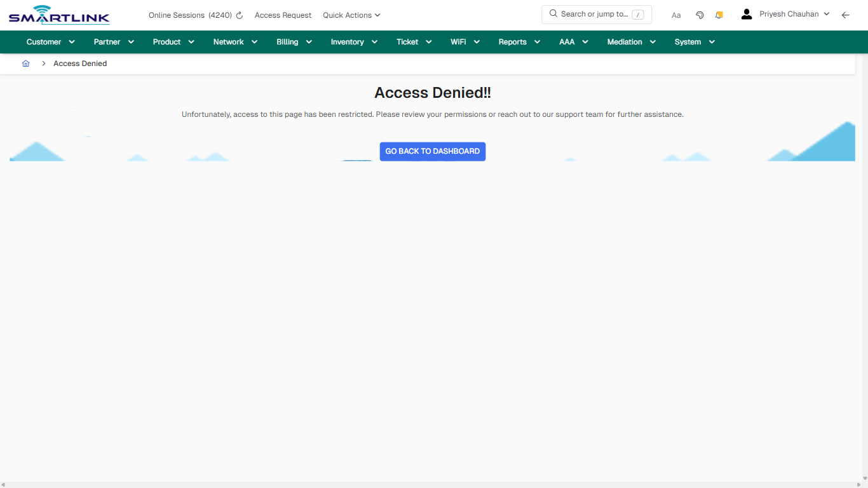This screenshot has height=488, width=868.
Task: Open the theme palette picker
Action: point(700,14)
